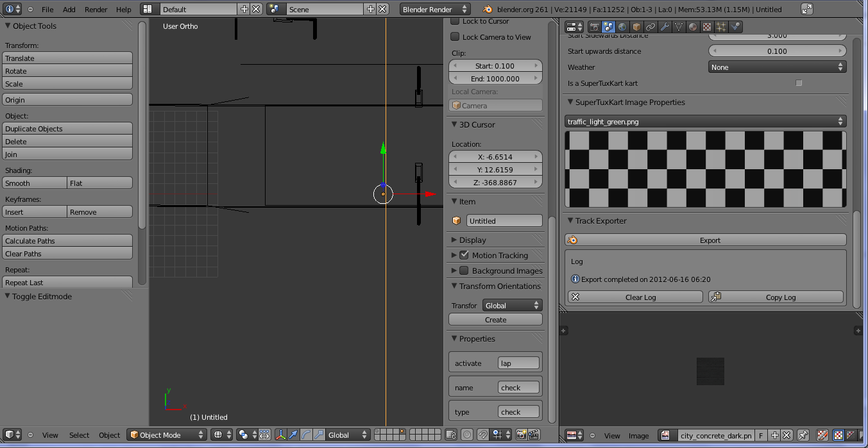The height and width of the screenshot is (448, 868).
Task: Check 'Is a SuperTuxKart kart' box
Action: point(799,83)
